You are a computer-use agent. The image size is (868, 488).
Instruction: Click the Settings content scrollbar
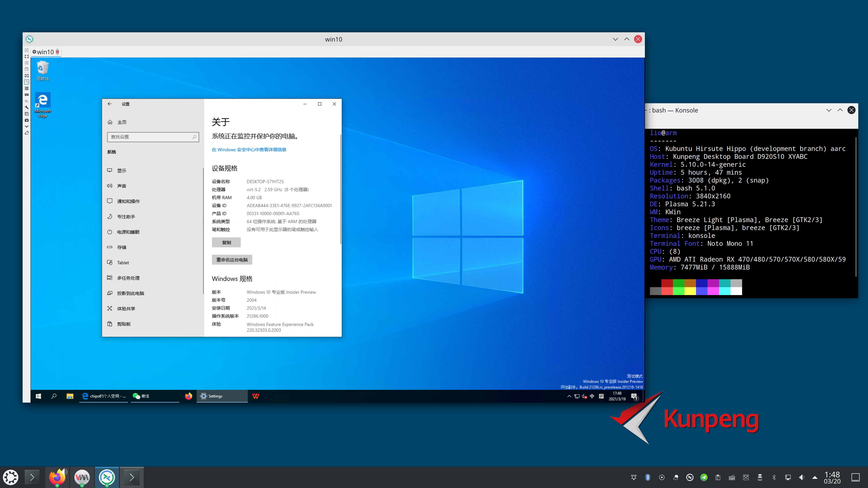point(340,189)
